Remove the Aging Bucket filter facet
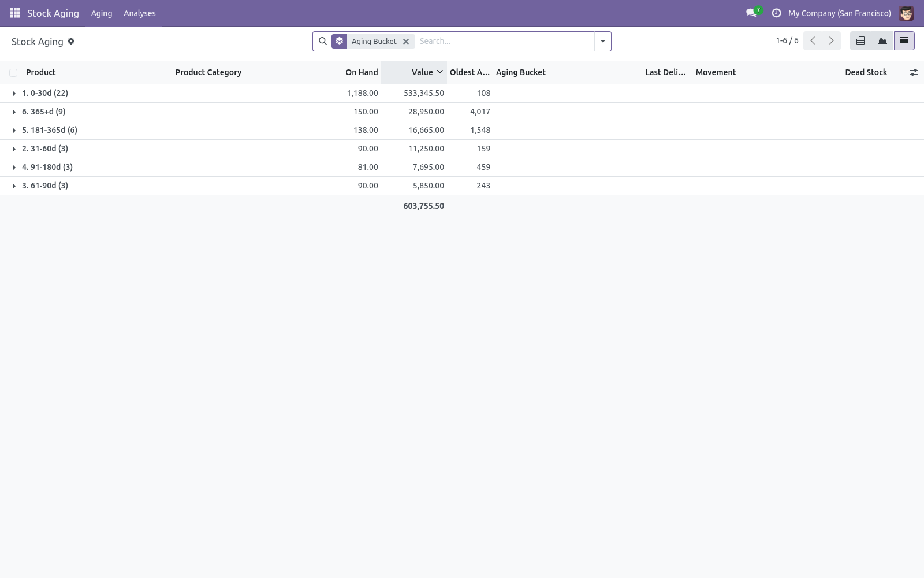 tap(406, 42)
